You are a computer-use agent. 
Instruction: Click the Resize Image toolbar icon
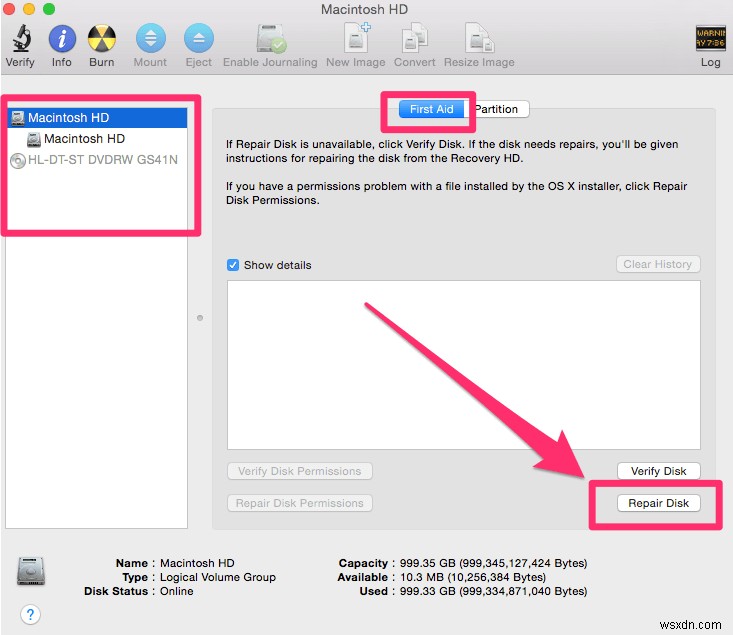tap(480, 37)
